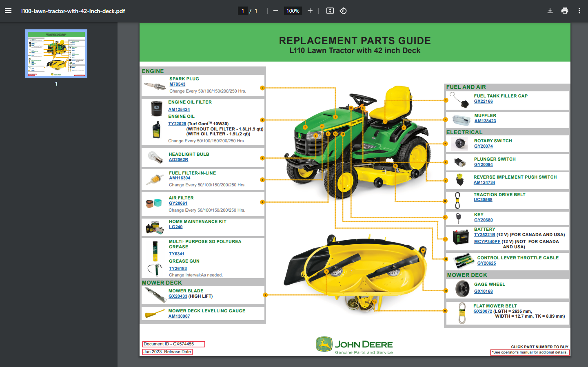Viewport: 588px width, 367px height.
Task: Click the engine oil bottle image
Action: point(157,130)
